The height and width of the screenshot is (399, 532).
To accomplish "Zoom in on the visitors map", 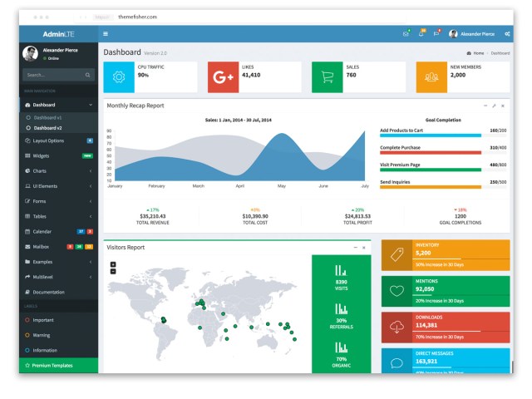I will [113, 264].
